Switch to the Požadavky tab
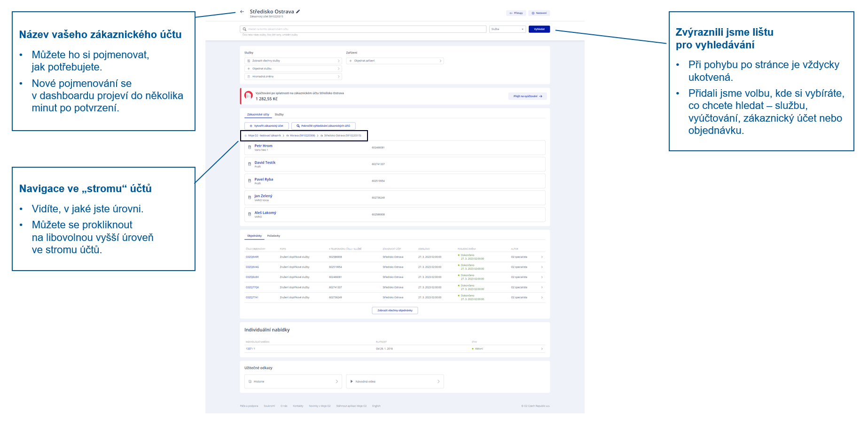Image resolution: width=868 pixels, height=427 pixels. tap(274, 236)
